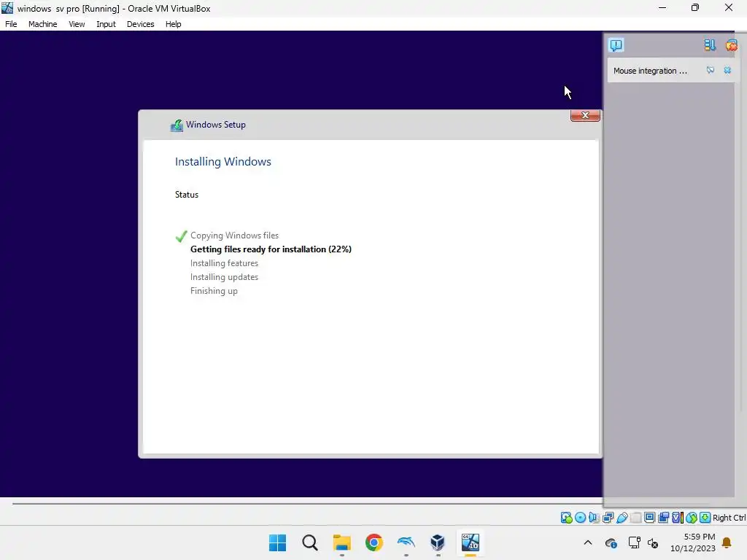Click 'Installing updates' status line
The width and height of the screenshot is (747, 560).
[224, 276]
